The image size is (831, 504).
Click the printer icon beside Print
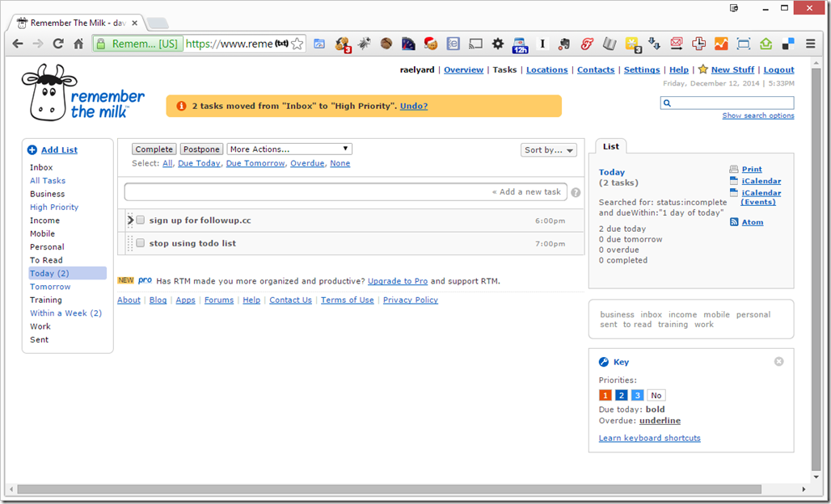pyautogui.click(x=734, y=170)
